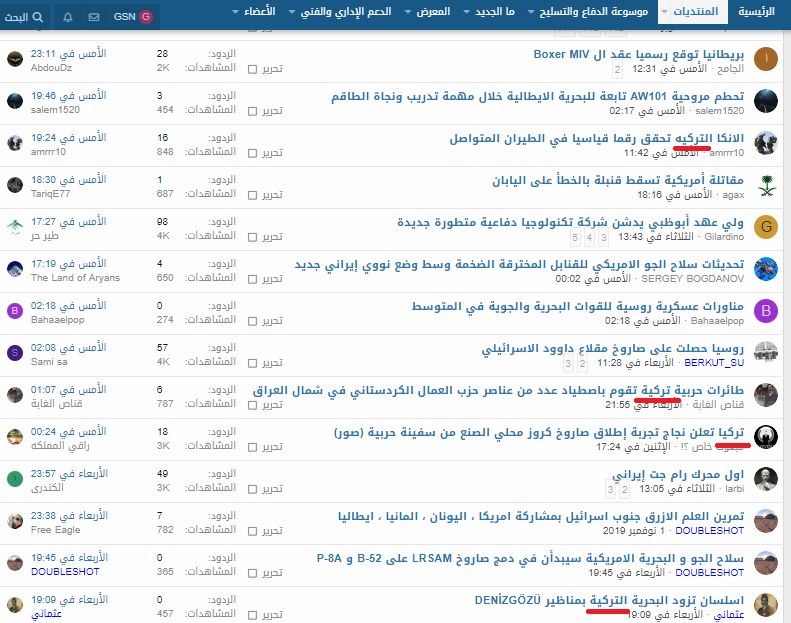Open the inbox envelope icon
The width and height of the screenshot is (791, 623).
pos(94,17)
